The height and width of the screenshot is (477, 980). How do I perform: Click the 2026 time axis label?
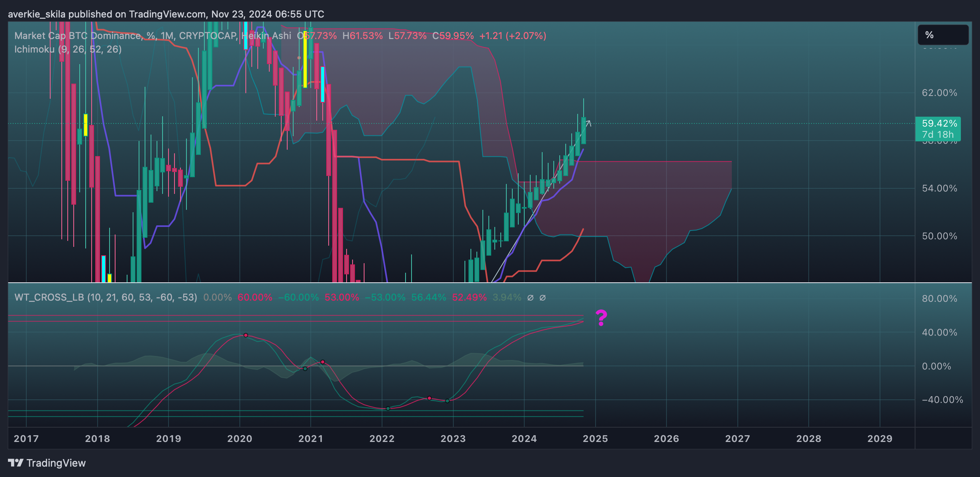[666, 439]
